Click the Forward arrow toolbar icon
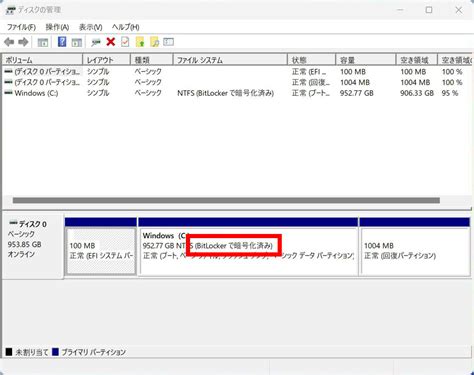 pos(23,42)
